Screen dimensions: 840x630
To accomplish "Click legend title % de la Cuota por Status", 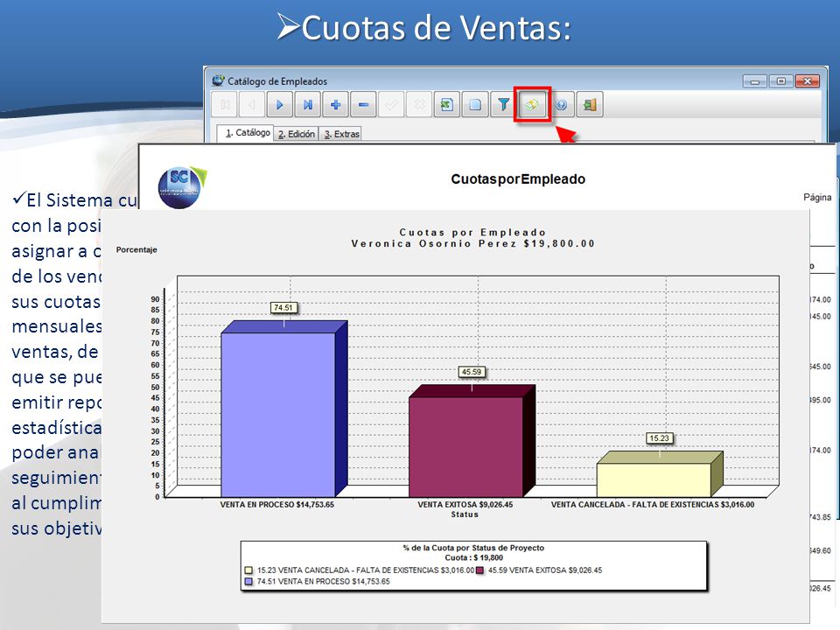I will point(473,548).
